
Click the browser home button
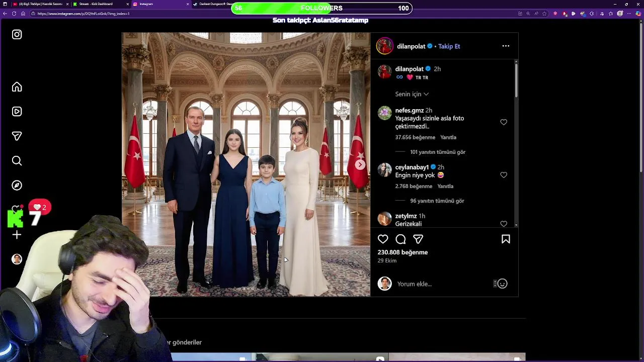tap(23, 14)
